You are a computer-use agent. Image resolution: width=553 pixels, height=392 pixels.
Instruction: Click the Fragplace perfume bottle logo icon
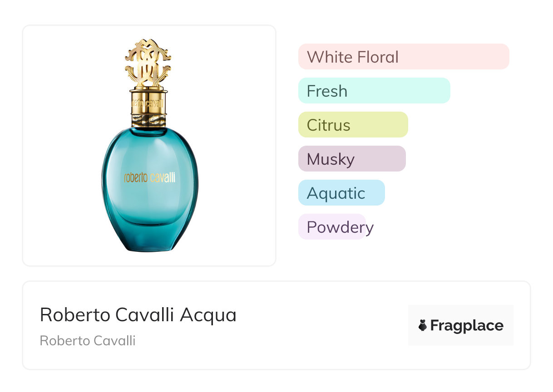point(423,325)
